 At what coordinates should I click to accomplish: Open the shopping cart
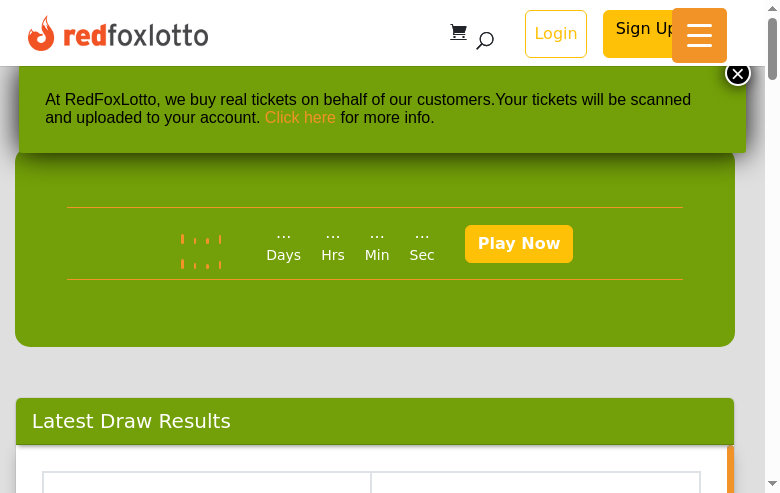pos(458,32)
